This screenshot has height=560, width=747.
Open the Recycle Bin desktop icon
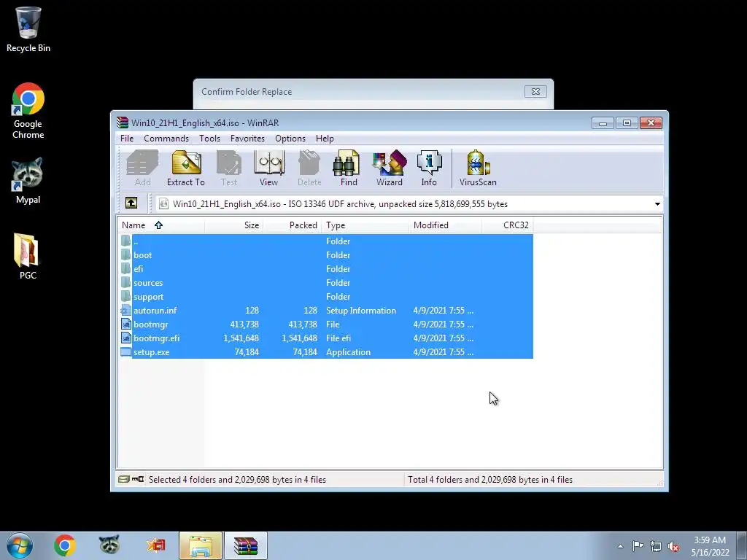28,29
